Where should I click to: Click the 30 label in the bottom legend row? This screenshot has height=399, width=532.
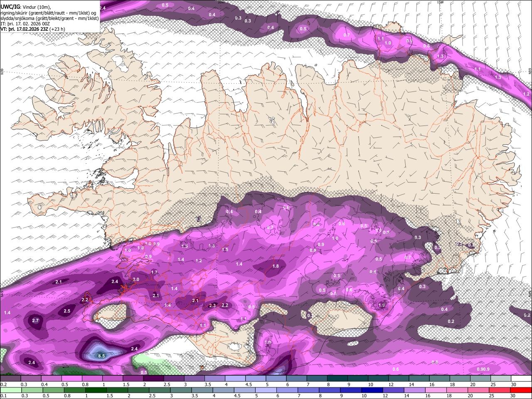tap(512, 396)
